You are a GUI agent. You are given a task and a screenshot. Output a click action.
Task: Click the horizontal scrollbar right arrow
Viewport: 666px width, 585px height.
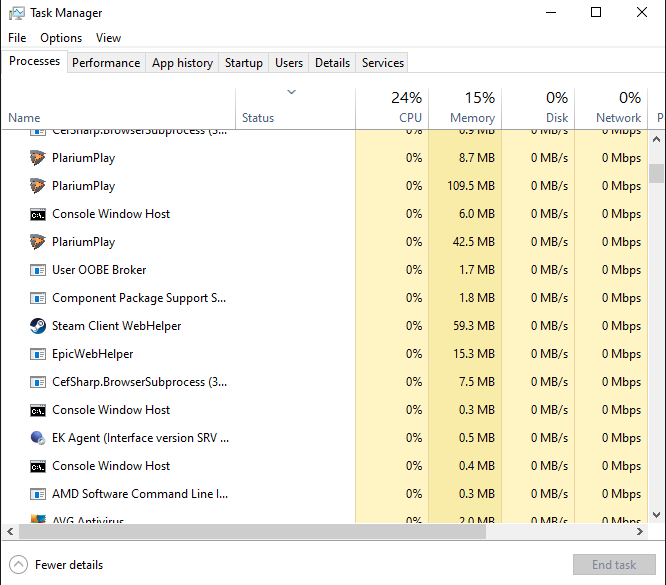click(642, 533)
